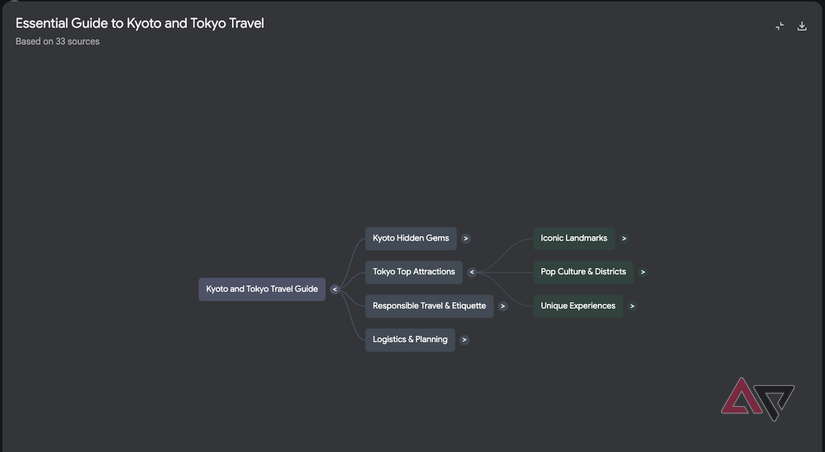This screenshot has height=452, width=825.
Task: Expand the Iconic Landmarks arrow
Action: point(624,239)
